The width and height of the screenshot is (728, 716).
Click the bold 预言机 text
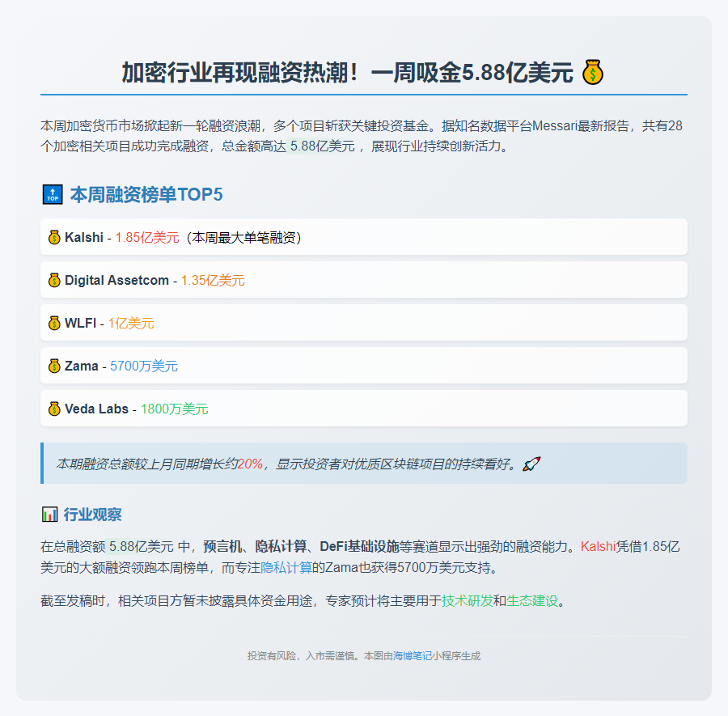(223, 547)
